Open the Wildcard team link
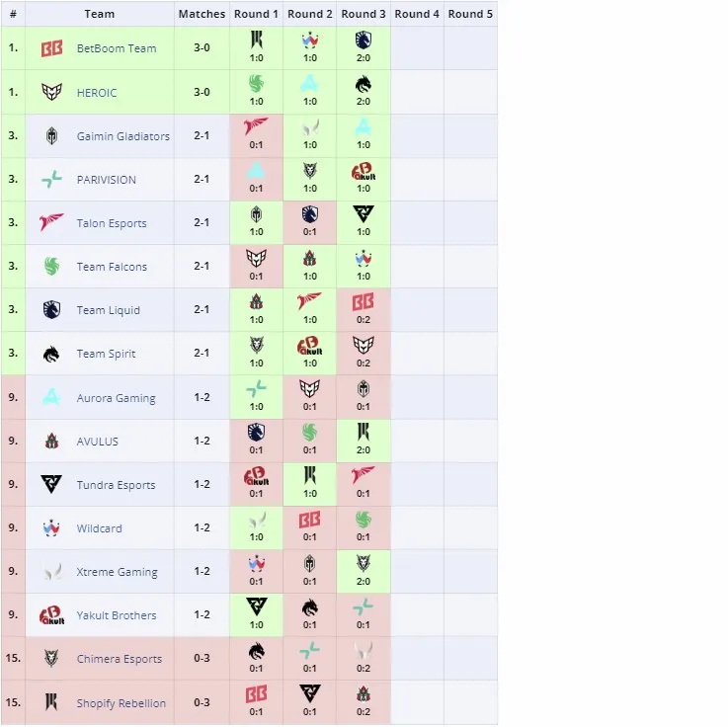This screenshot has width=728, height=727. point(100,528)
